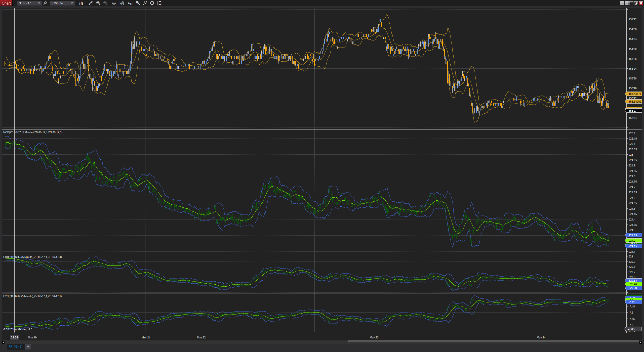Open the bar type chart style icon

click(x=81, y=3)
